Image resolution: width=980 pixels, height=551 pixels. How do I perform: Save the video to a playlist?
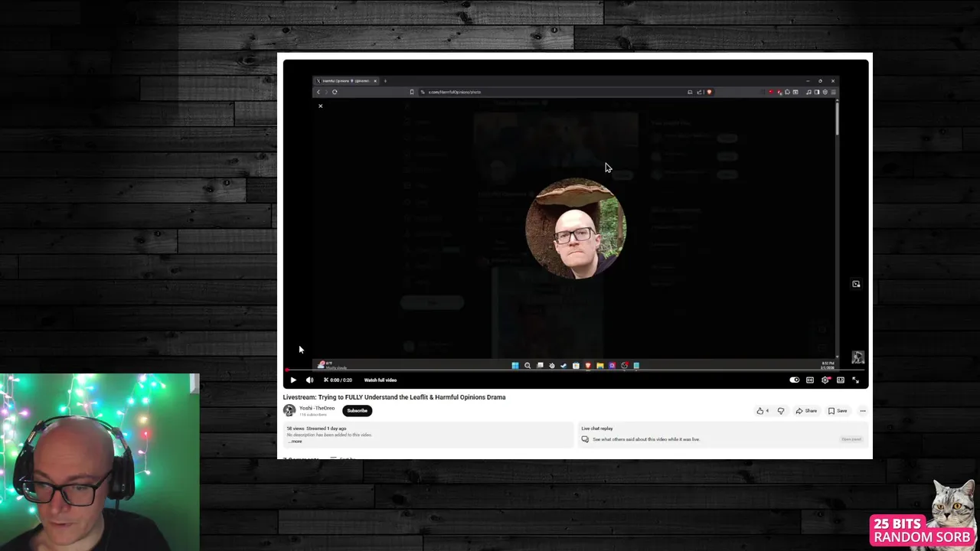(x=838, y=411)
